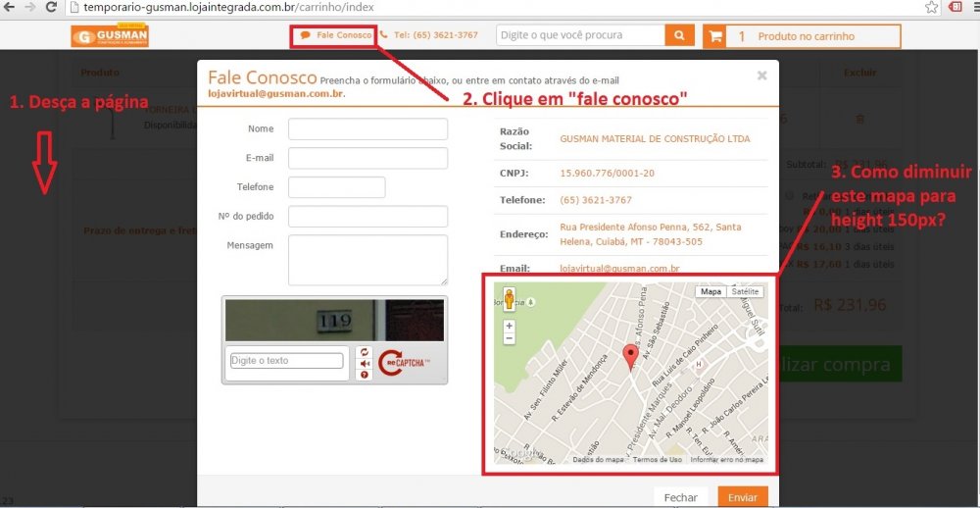The image size is (980, 508).
Task: Click the Nome input field
Action: (367, 129)
